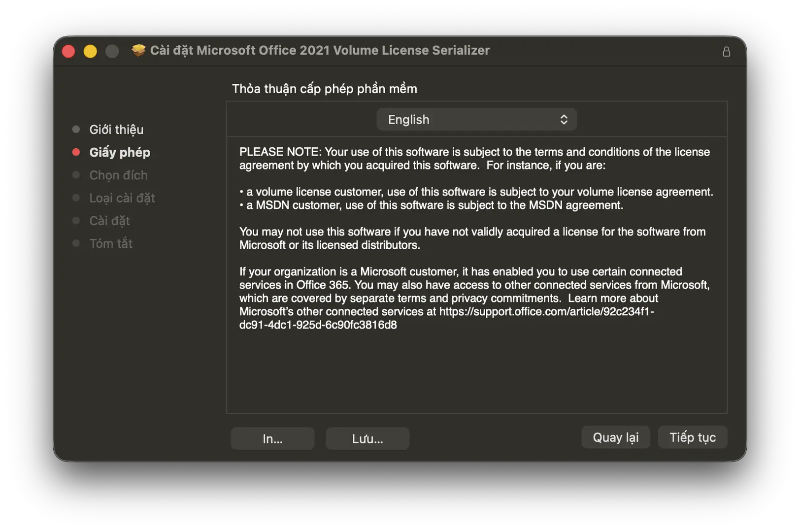Go back with the Quay lại button
The height and width of the screenshot is (532, 800).
click(616, 437)
